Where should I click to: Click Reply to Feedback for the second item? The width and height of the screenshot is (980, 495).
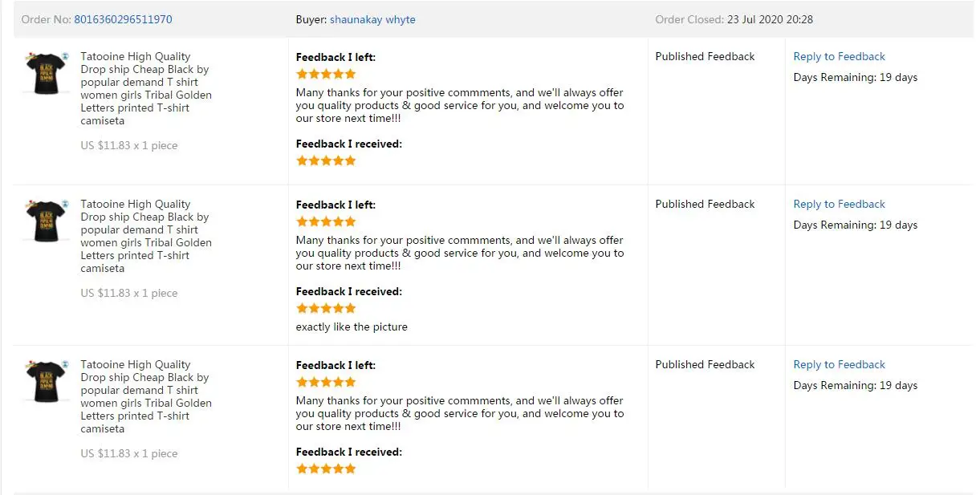click(839, 204)
